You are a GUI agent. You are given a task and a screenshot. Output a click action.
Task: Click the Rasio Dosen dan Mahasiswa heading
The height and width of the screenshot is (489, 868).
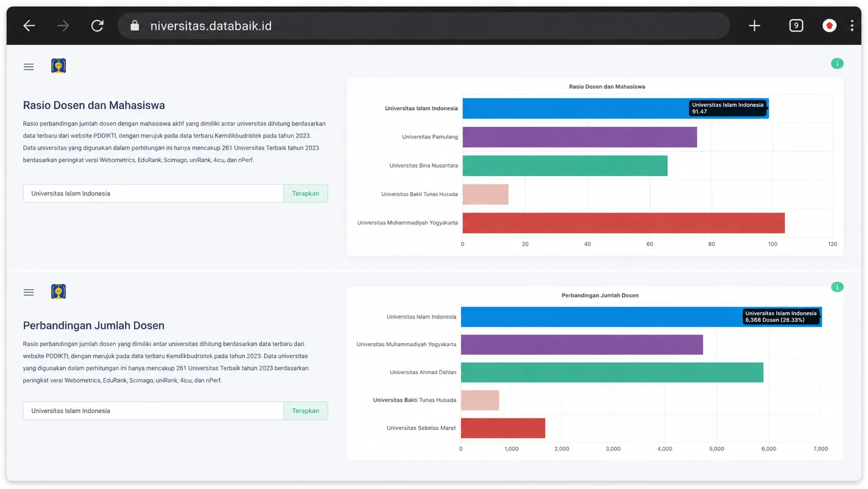[x=94, y=105]
